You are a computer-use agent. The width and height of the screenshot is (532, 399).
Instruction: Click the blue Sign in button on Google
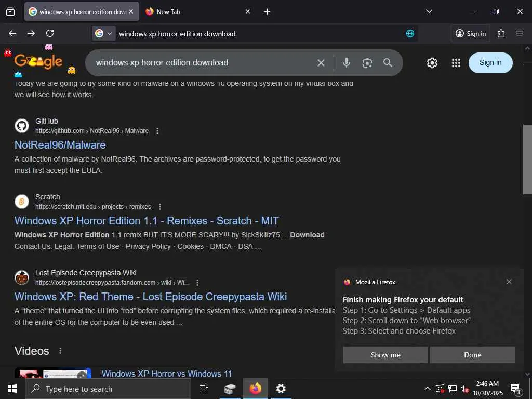[x=490, y=63]
